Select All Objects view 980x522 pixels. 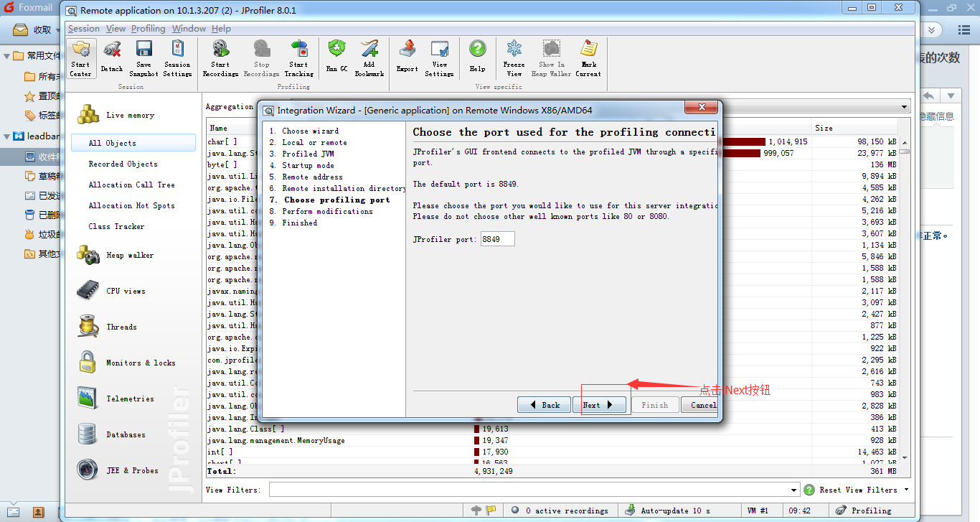pos(133,143)
